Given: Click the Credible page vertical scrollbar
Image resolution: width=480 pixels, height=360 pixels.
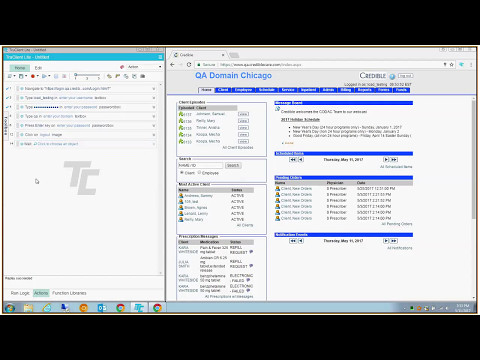Looking at the screenshot, I should (473, 160).
